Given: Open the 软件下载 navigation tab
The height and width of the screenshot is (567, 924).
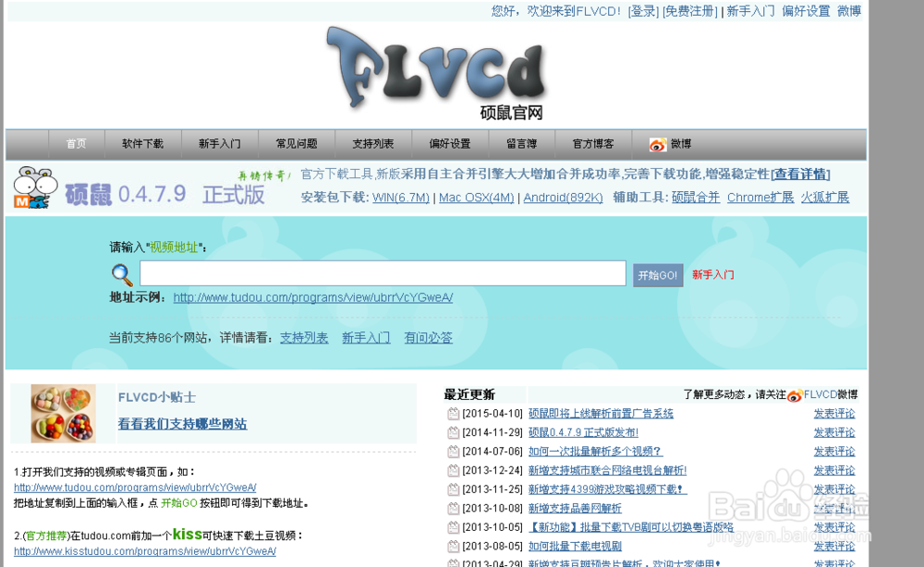Looking at the screenshot, I should (x=142, y=144).
